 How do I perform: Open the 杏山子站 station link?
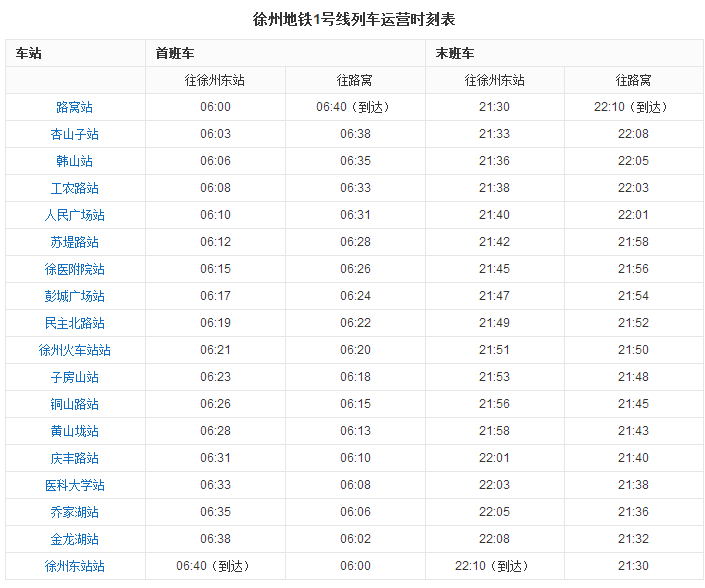pyautogui.click(x=75, y=134)
